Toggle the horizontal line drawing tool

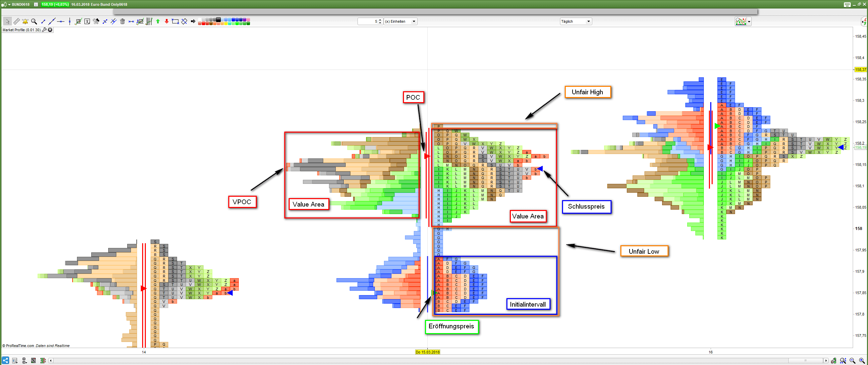pyautogui.click(x=61, y=21)
